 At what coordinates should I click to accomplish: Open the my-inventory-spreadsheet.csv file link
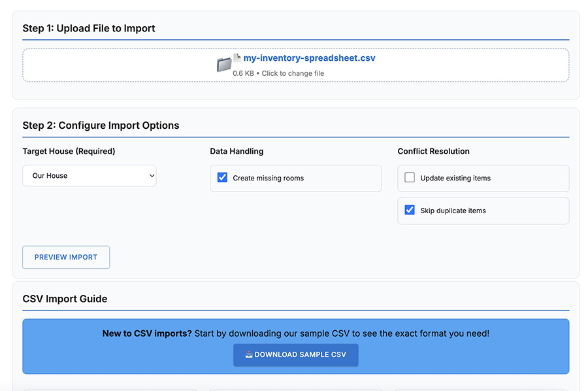coord(308,58)
